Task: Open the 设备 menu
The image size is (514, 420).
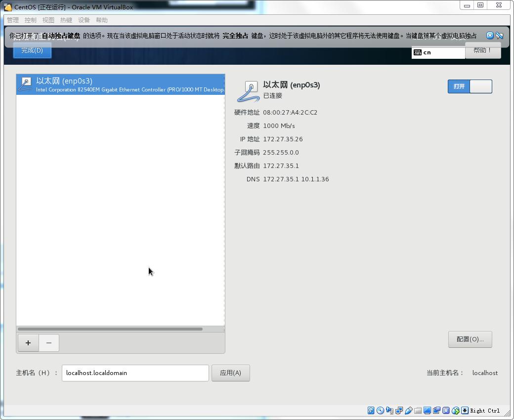Action: click(x=83, y=20)
